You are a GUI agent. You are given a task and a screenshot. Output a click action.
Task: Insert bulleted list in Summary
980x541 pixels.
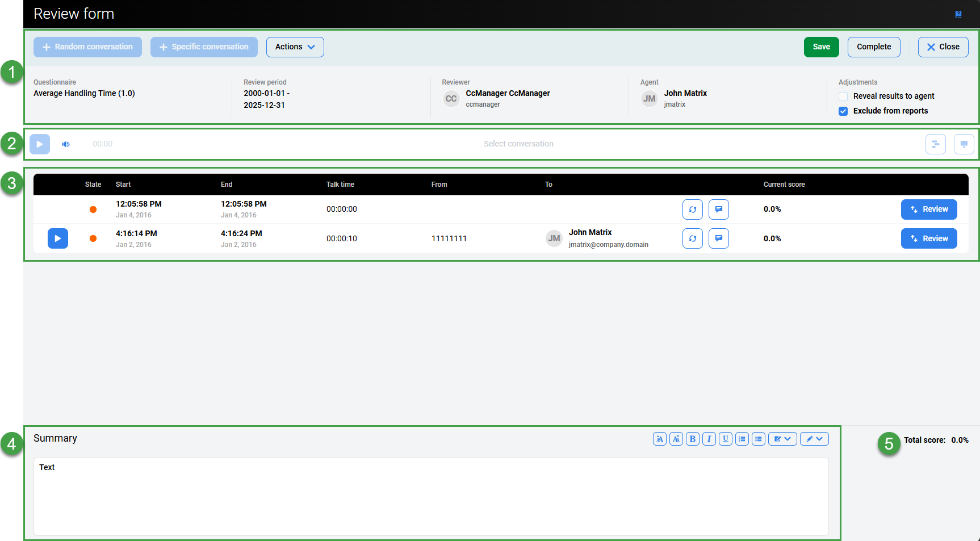click(x=758, y=439)
